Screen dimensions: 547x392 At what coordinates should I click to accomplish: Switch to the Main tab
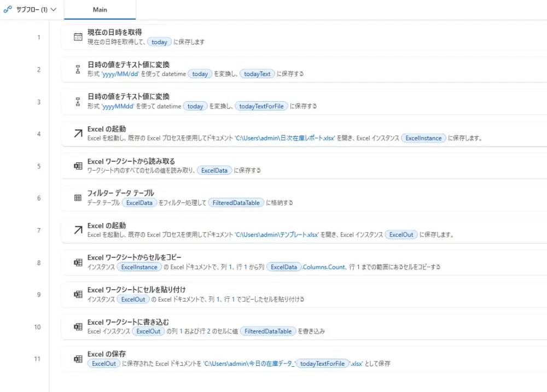point(100,10)
